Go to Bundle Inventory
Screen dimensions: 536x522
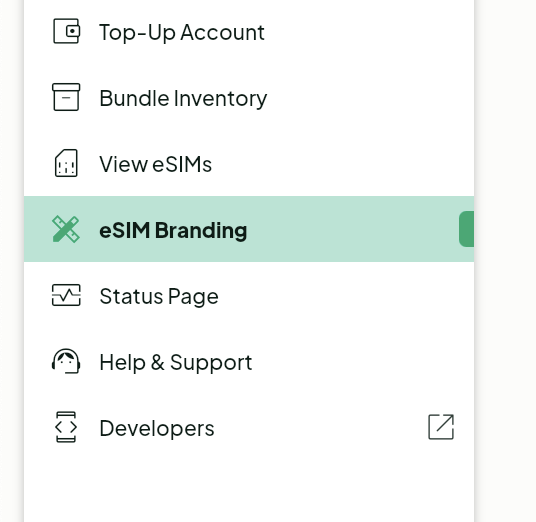183,98
